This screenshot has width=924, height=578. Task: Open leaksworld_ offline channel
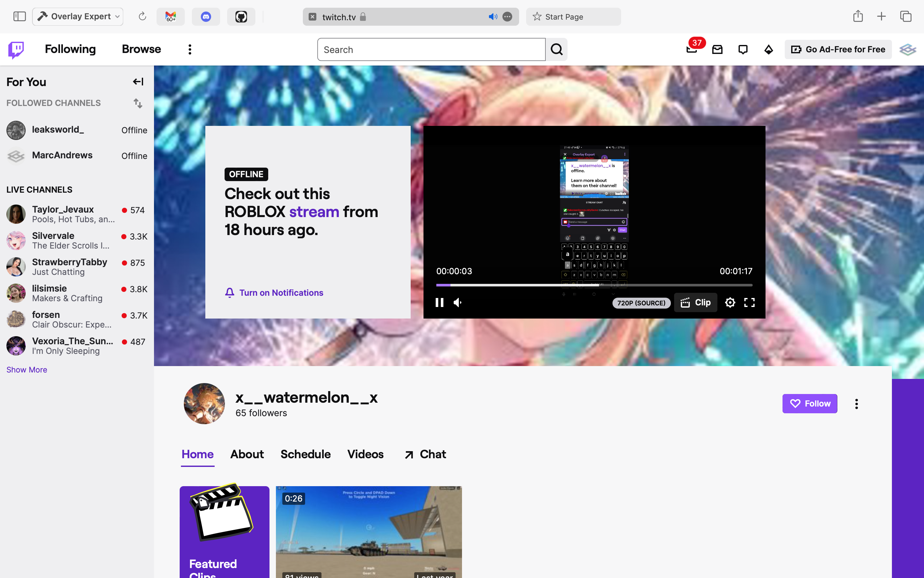pyautogui.click(x=77, y=130)
